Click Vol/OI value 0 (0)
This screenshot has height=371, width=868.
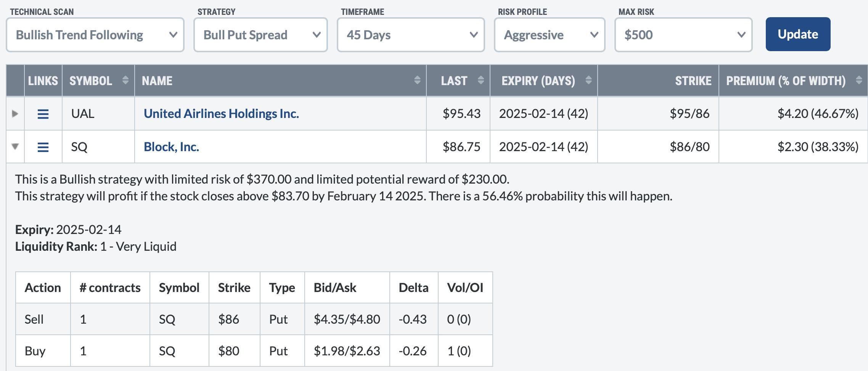(x=459, y=319)
